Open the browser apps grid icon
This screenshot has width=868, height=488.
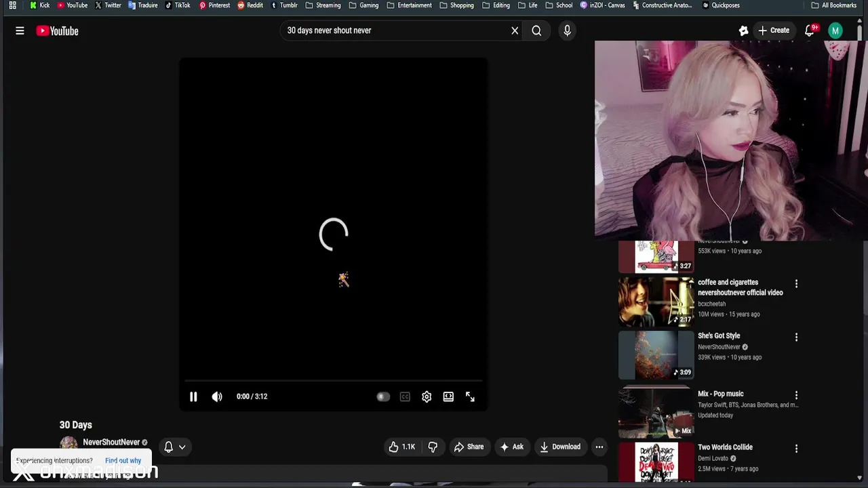12,5
